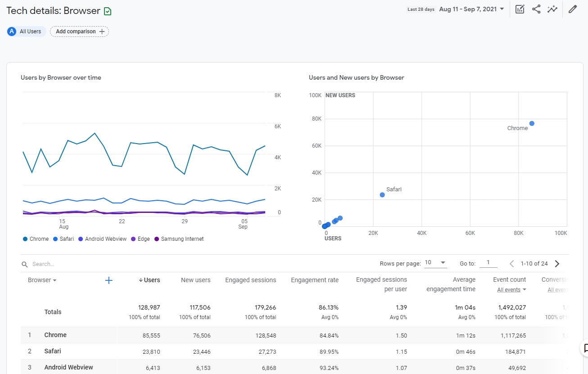588x374 pixels.
Task: Click the Chrome data point in scatter chart
Action: pos(532,123)
